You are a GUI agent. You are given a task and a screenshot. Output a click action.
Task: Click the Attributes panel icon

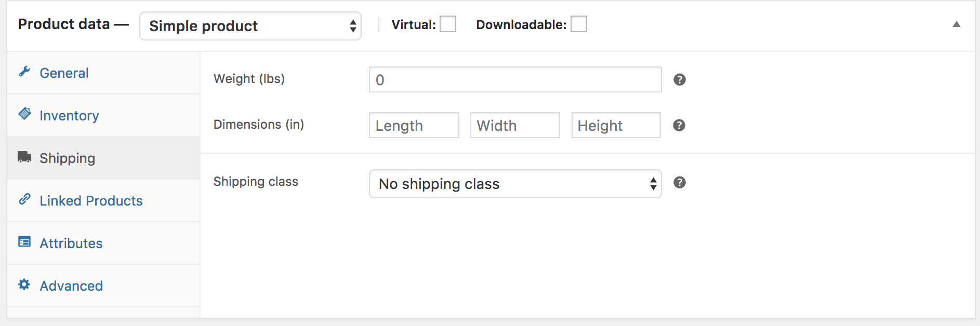coord(24,243)
